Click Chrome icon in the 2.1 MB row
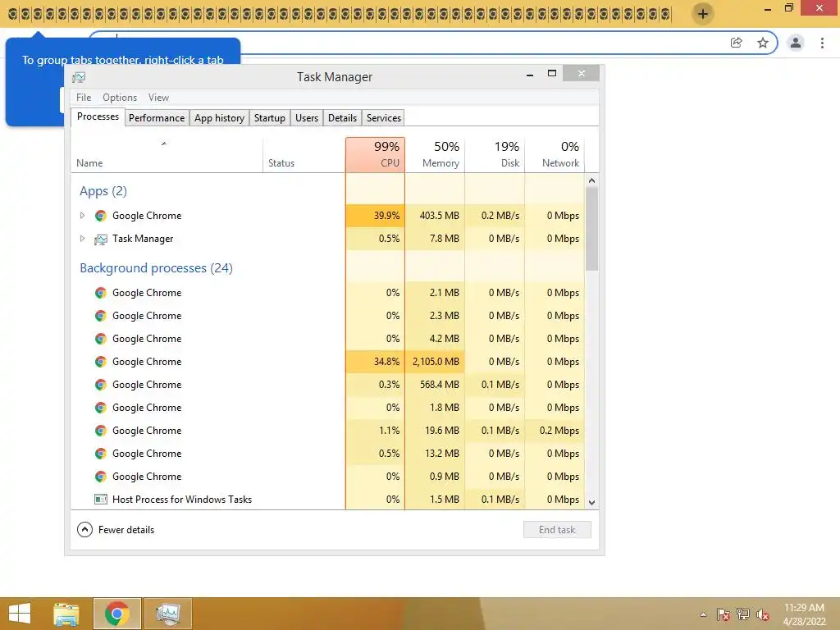Image resolution: width=840 pixels, height=630 pixels. coord(100,293)
